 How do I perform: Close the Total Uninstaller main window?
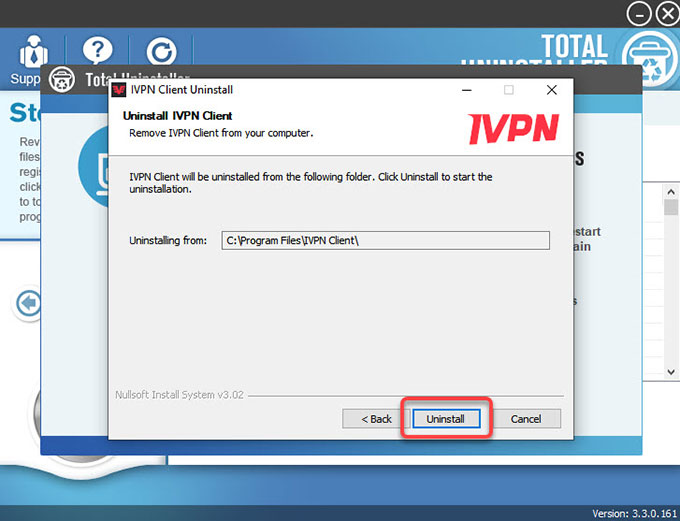(667, 14)
